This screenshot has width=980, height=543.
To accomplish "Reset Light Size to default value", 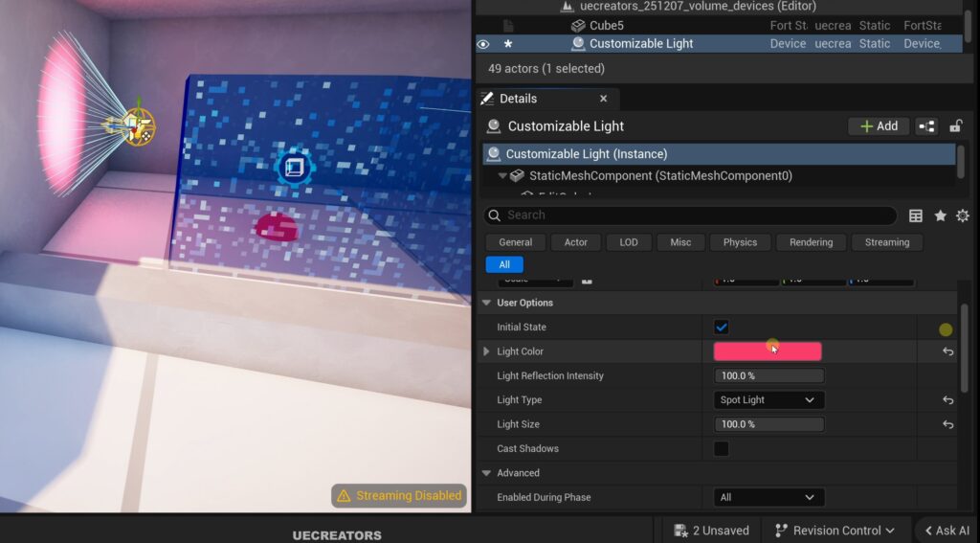I will (947, 424).
